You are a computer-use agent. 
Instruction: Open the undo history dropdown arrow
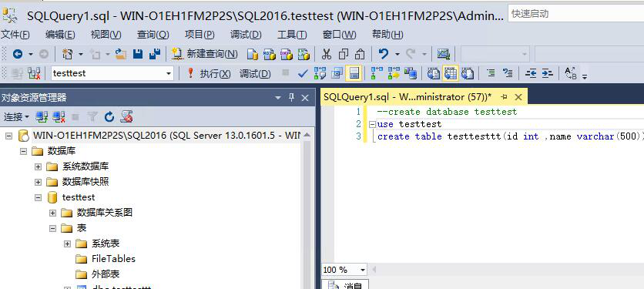[x=397, y=54]
